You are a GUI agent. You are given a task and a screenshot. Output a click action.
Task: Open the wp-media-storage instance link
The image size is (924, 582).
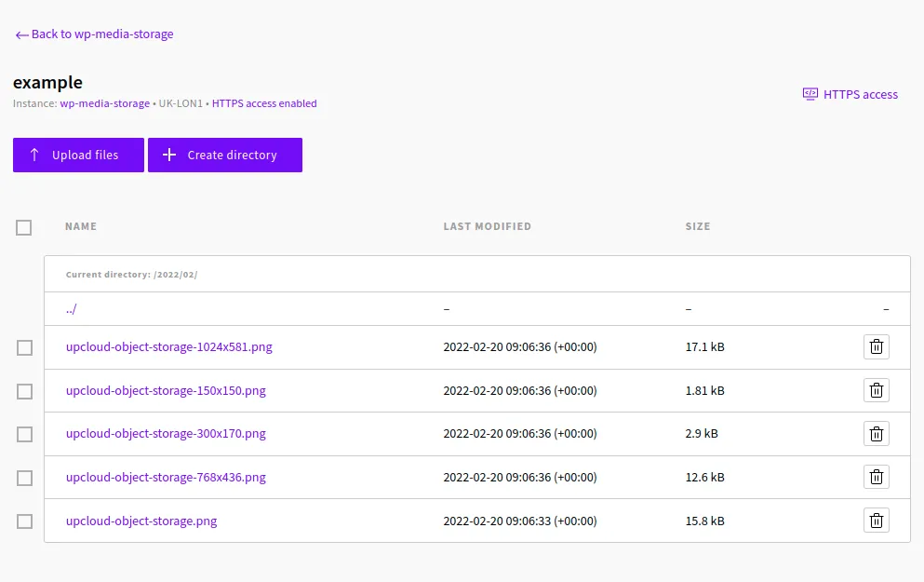(104, 104)
